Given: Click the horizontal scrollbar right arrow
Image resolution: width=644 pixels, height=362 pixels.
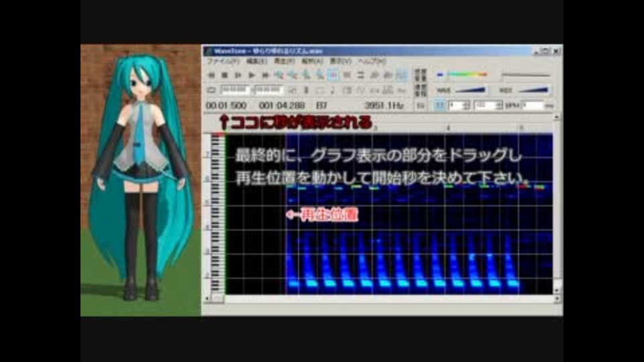Looking at the screenshot, I should point(557,299).
